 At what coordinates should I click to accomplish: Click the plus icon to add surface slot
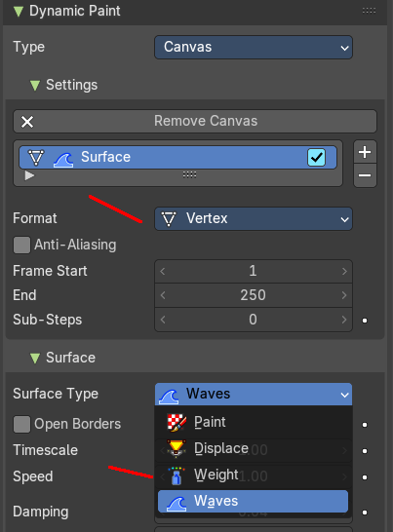tap(365, 152)
